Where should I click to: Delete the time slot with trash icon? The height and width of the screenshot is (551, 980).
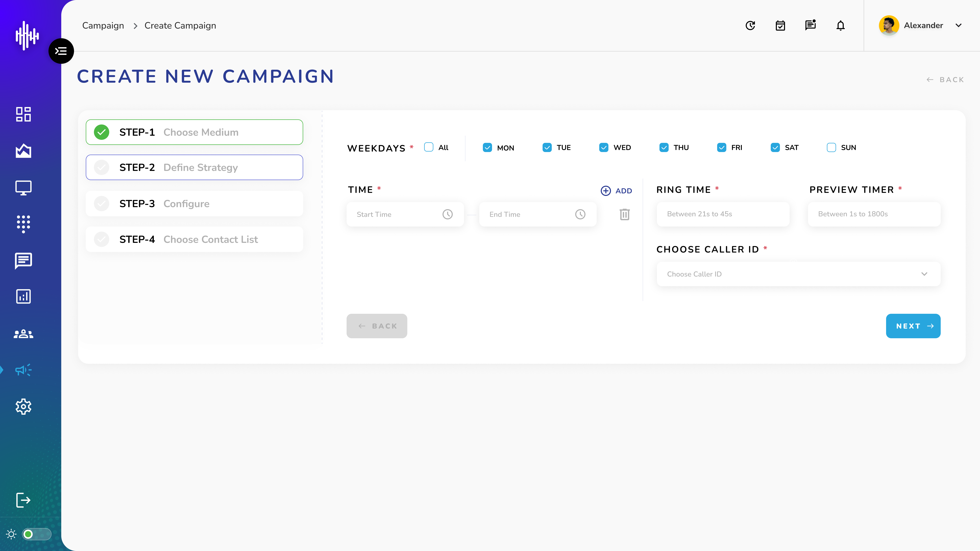pyautogui.click(x=625, y=214)
